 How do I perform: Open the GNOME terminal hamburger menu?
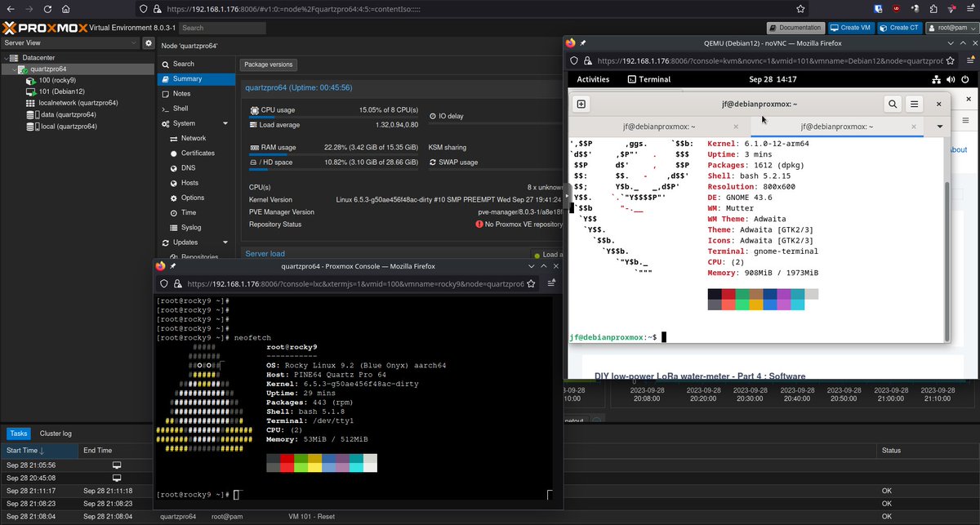pyautogui.click(x=915, y=104)
